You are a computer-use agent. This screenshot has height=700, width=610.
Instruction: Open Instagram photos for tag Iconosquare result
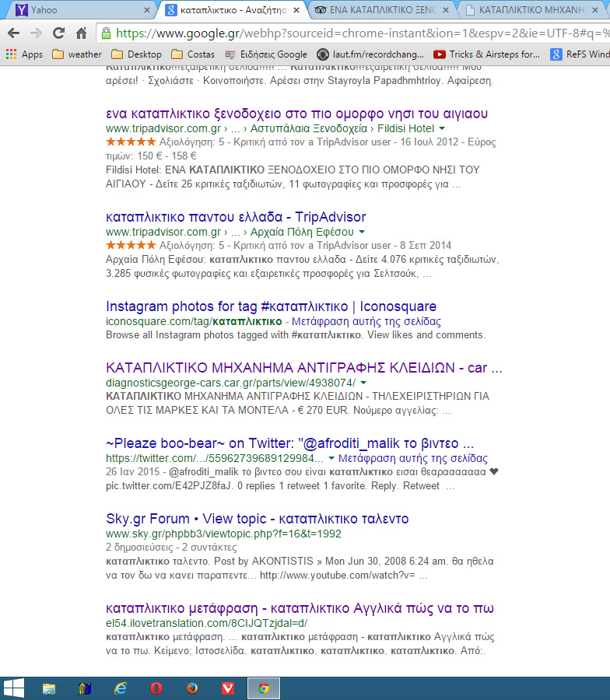[x=271, y=306]
